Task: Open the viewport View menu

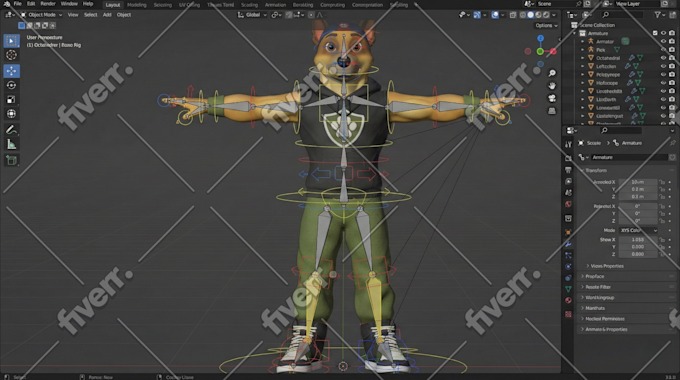Action: click(x=73, y=15)
